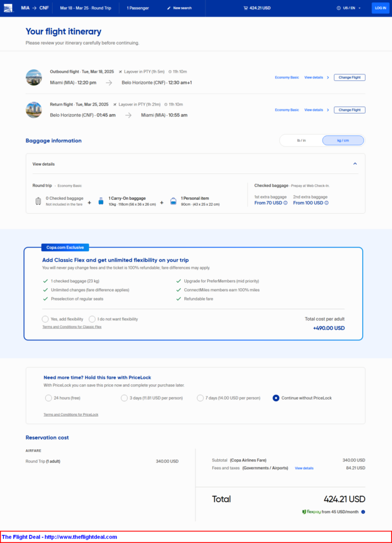Collapse the baggage View details panel
Viewport: 392px width, 543px height.
[355, 164]
